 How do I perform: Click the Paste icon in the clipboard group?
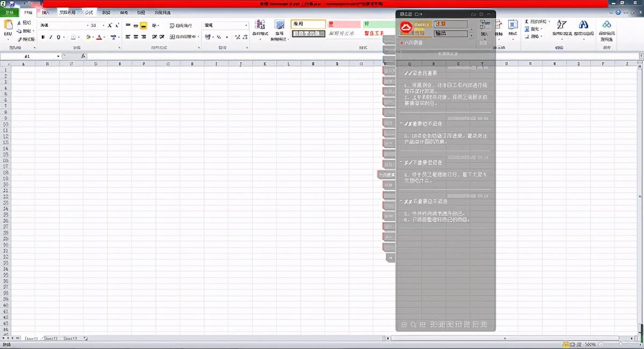[8, 25]
